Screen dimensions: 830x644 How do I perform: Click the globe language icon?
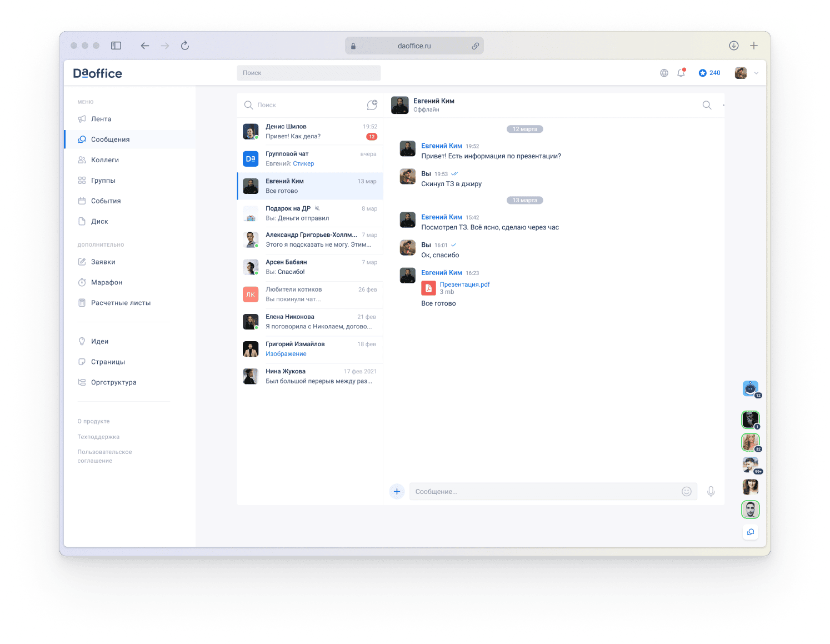(x=664, y=73)
